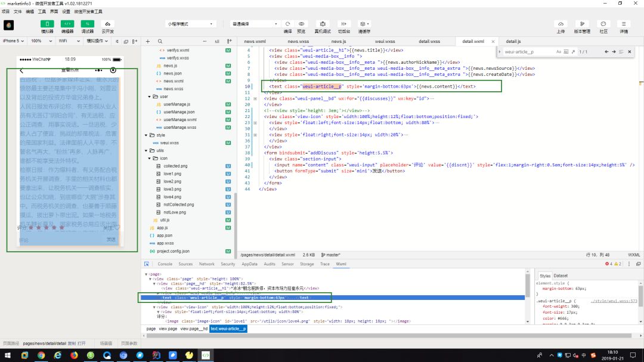Screen dimensions: 644x362
Task: Open the iPhone 5 device dropdown
Action: pyautogui.click(x=13, y=41)
